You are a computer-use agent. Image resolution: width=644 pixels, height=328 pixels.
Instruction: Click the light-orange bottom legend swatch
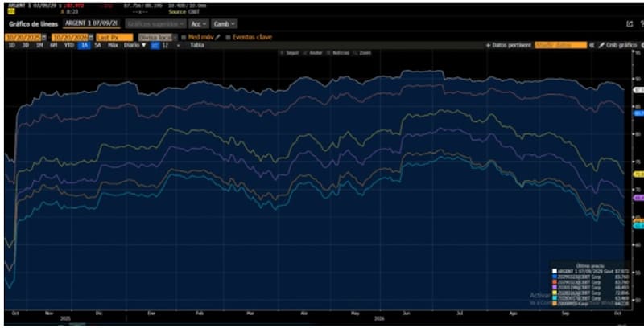[x=555, y=303]
